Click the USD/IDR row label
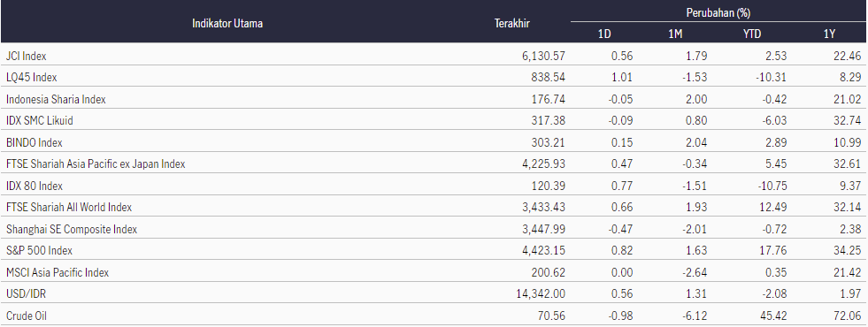868x327 pixels. click(x=23, y=293)
